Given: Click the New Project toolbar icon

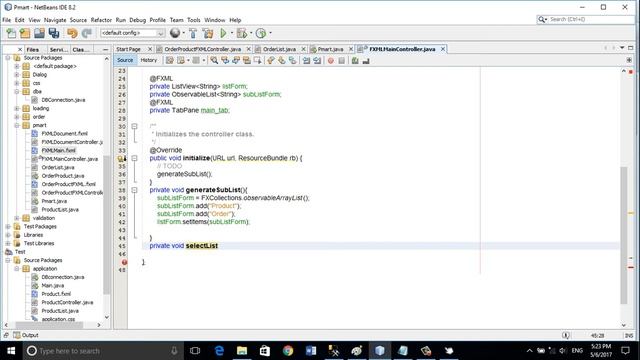Looking at the screenshot, I should (x=25, y=33).
